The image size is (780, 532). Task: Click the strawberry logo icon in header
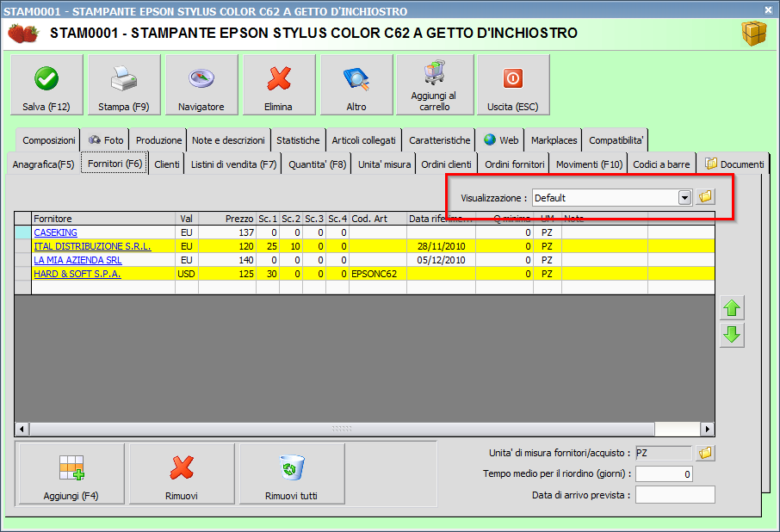23,34
